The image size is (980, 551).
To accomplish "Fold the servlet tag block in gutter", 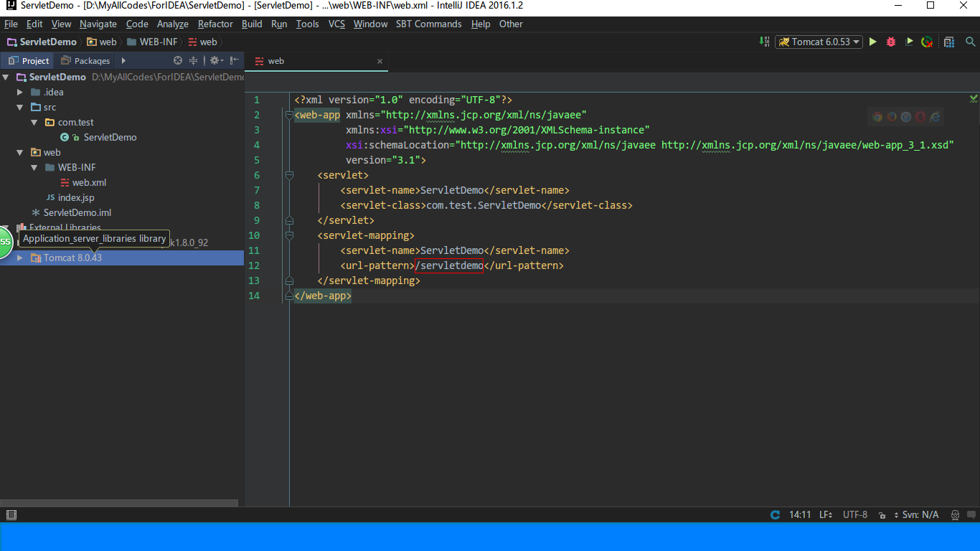I will 289,174.
